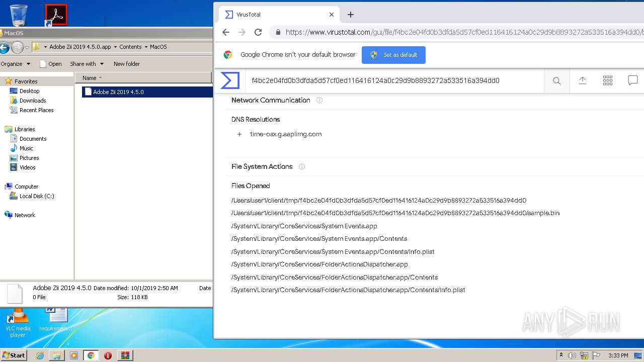Open a new Chrome tab
The height and width of the screenshot is (362, 644).
pyautogui.click(x=351, y=15)
